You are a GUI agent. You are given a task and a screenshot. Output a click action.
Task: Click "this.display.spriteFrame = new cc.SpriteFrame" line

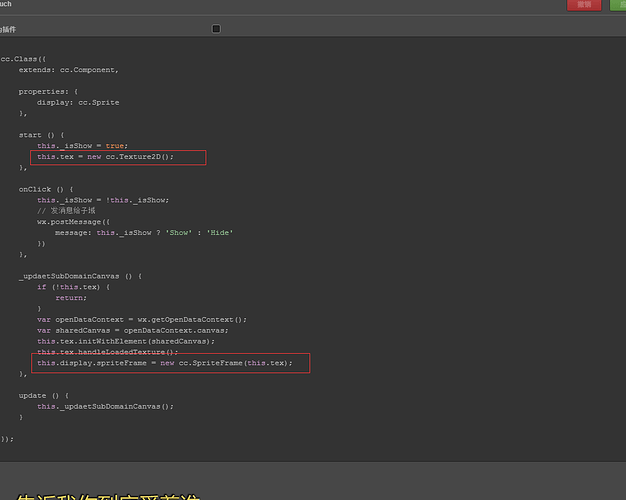165,363
